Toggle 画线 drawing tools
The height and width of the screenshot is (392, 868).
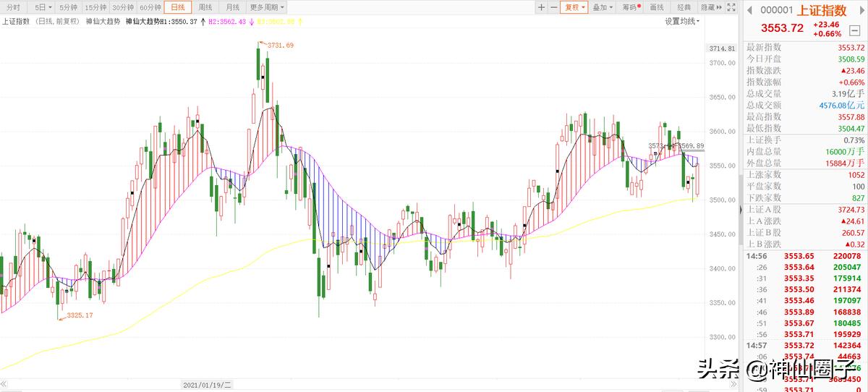pos(657,7)
